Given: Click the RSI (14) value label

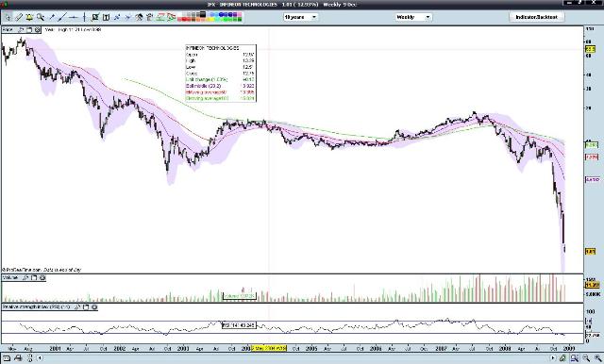Looking at the screenshot, I should click(239, 325).
